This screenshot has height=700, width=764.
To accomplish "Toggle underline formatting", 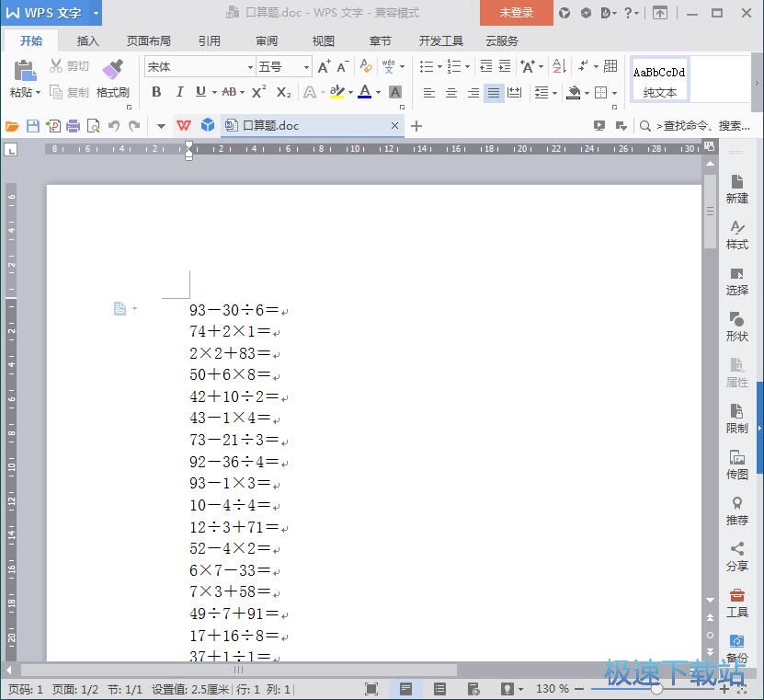I will pos(200,92).
